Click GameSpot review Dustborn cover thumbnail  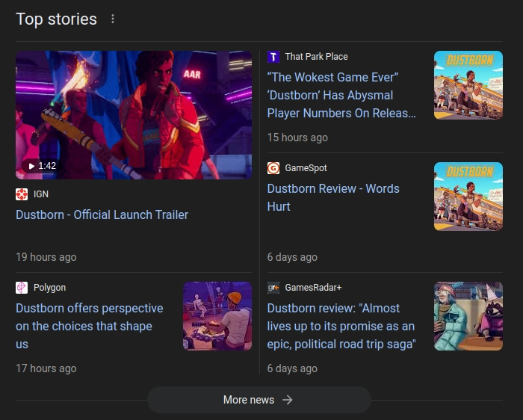pos(468,197)
